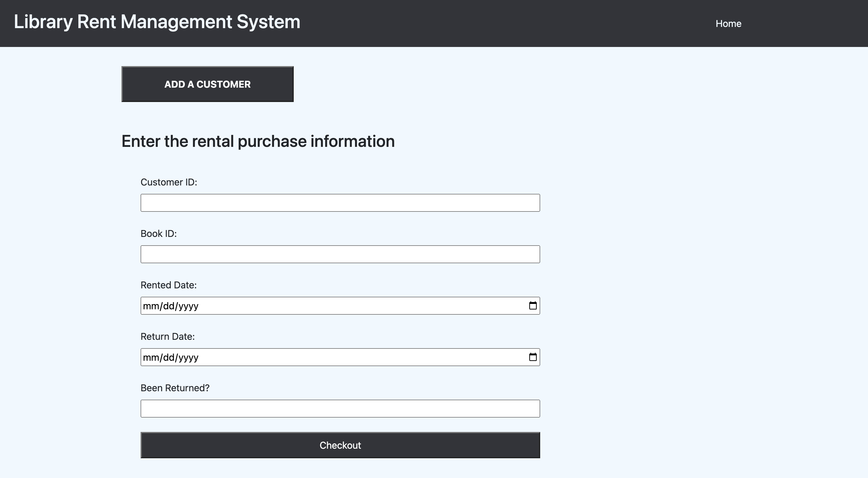
Task: Click the Been Returned? label text
Action: (x=175, y=388)
